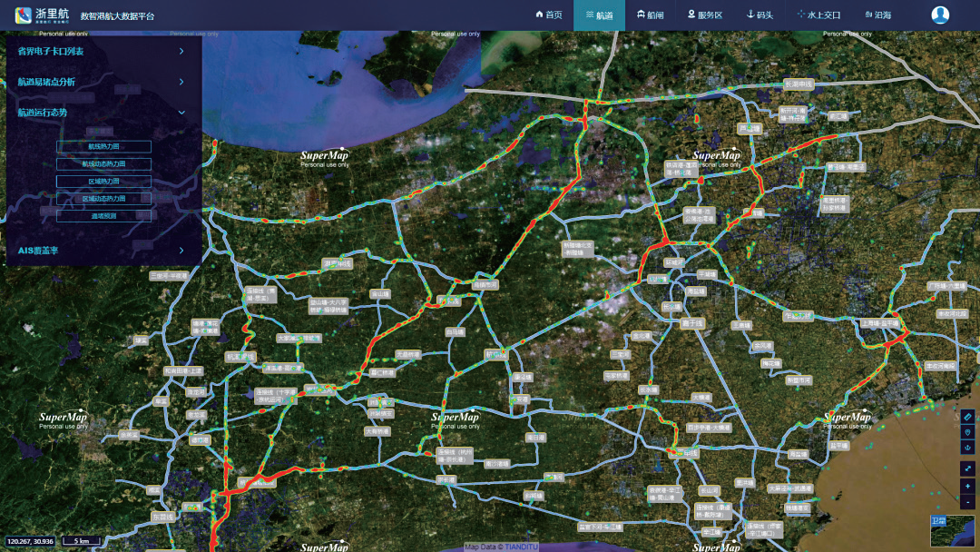Viewport: 980px width, 552px height.
Task: Click the location pin map tool
Action: coord(967,432)
